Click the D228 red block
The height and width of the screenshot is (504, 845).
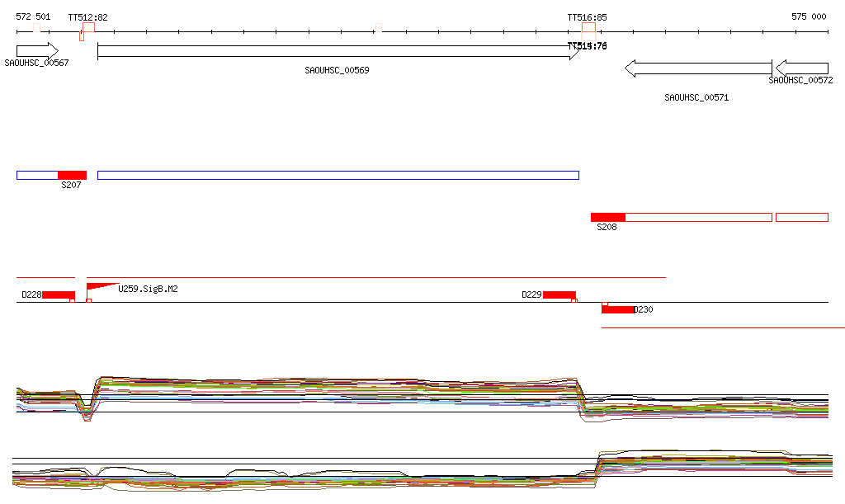click(x=59, y=294)
